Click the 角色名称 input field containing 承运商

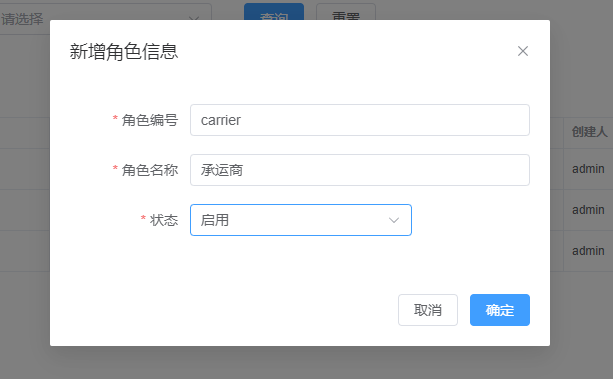(360, 170)
